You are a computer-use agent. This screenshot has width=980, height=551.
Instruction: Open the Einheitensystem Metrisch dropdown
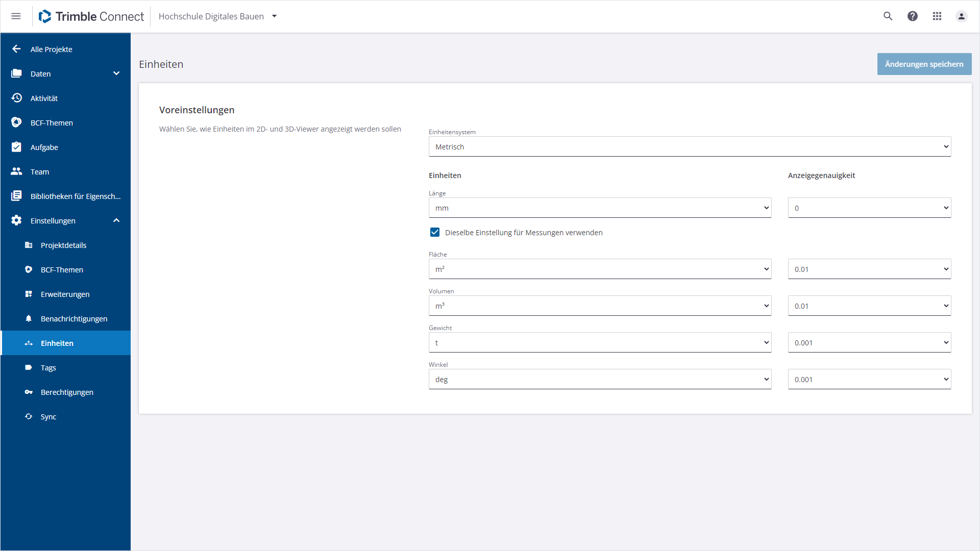(x=689, y=147)
